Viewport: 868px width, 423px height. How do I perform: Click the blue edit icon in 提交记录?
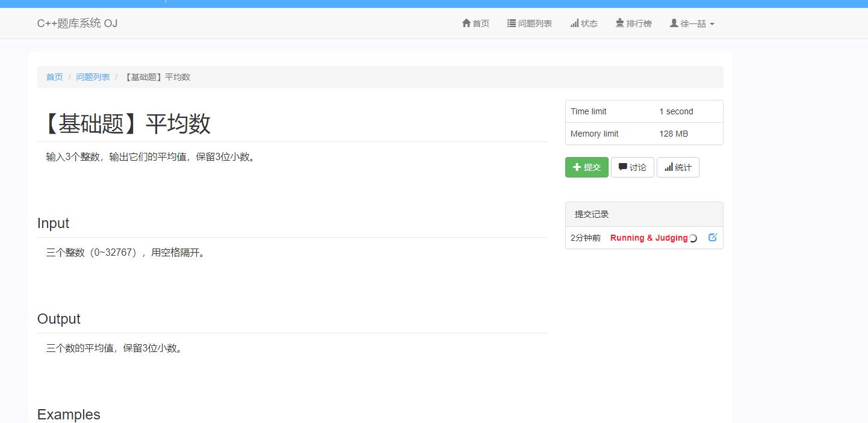coord(713,238)
